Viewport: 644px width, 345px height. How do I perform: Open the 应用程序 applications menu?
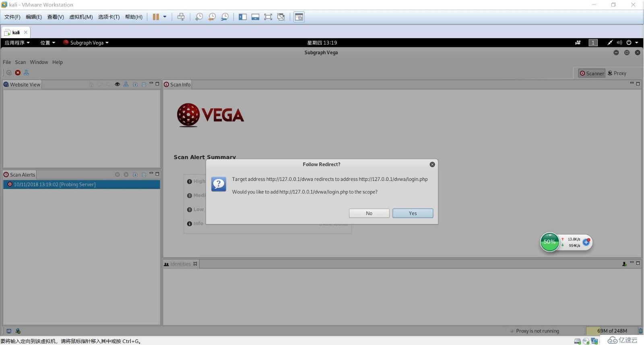coord(17,43)
